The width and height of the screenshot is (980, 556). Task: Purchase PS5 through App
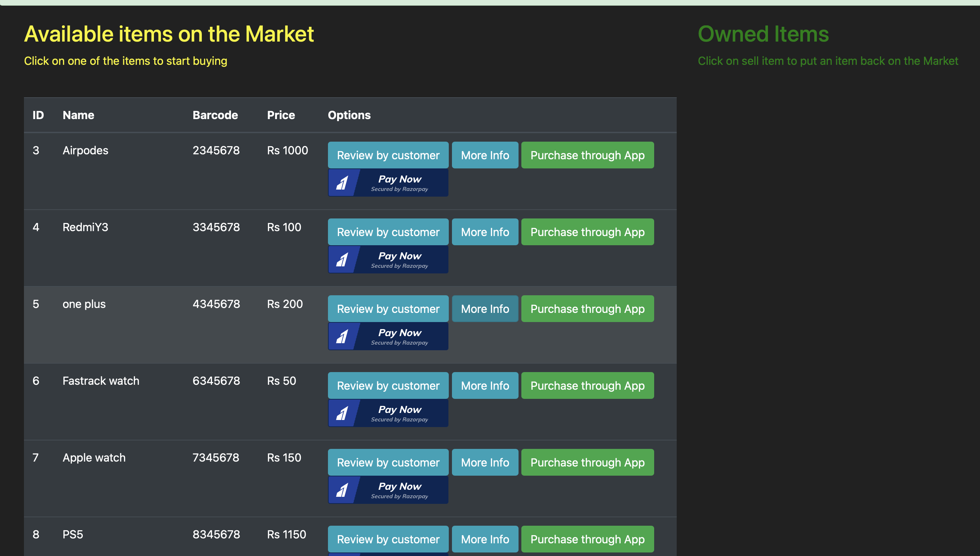coord(588,539)
